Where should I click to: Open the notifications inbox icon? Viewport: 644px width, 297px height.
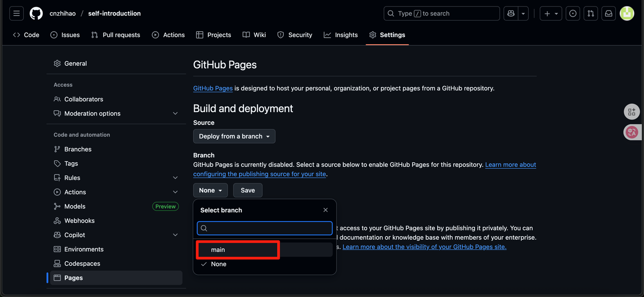pyautogui.click(x=609, y=14)
